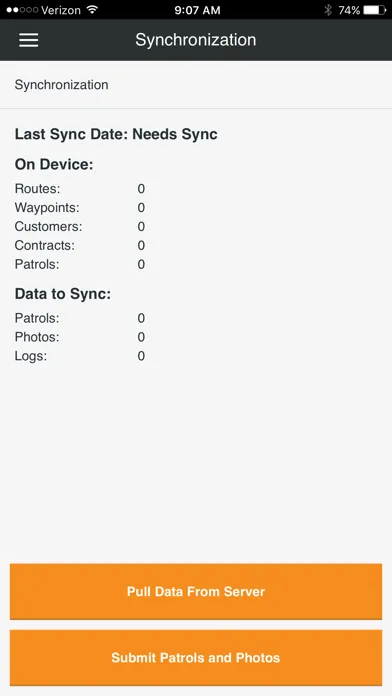Tap the battery indicator icon
The image size is (392, 696).
coord(375,10)
